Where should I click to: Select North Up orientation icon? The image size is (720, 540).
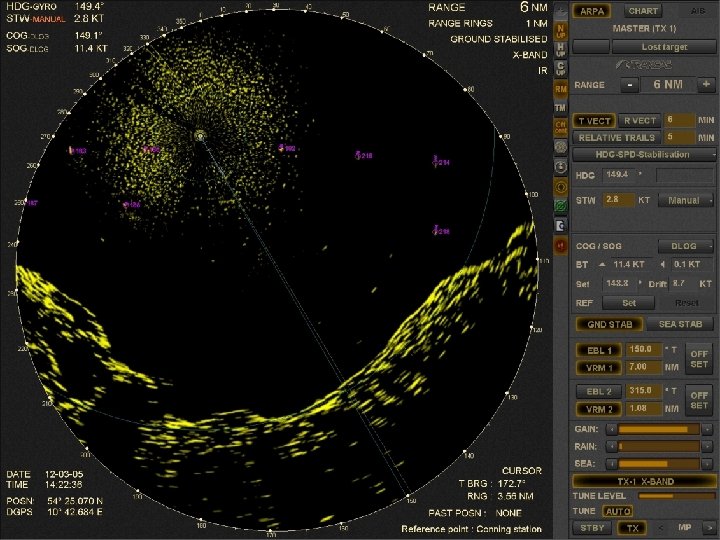click(x=561, y=32)
